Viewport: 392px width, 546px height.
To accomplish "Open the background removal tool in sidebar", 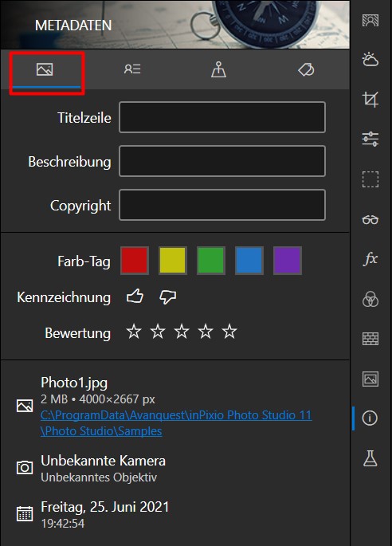I will tap(370, 21).
